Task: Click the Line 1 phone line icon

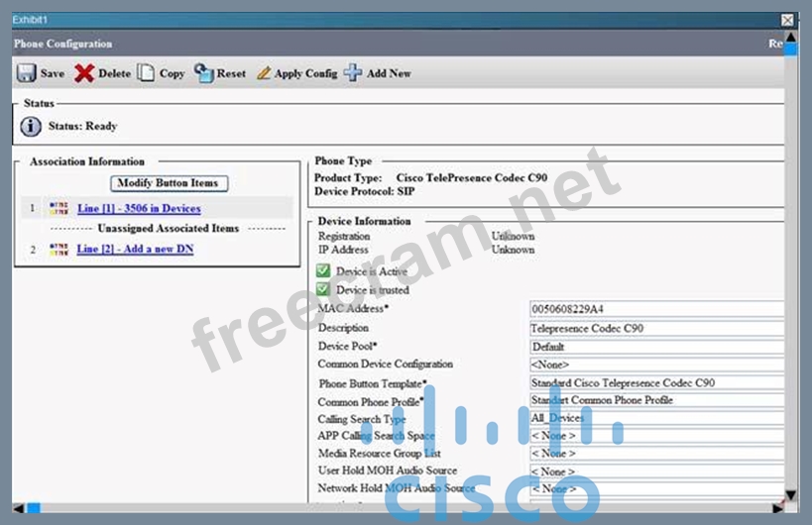Action: 58,209
